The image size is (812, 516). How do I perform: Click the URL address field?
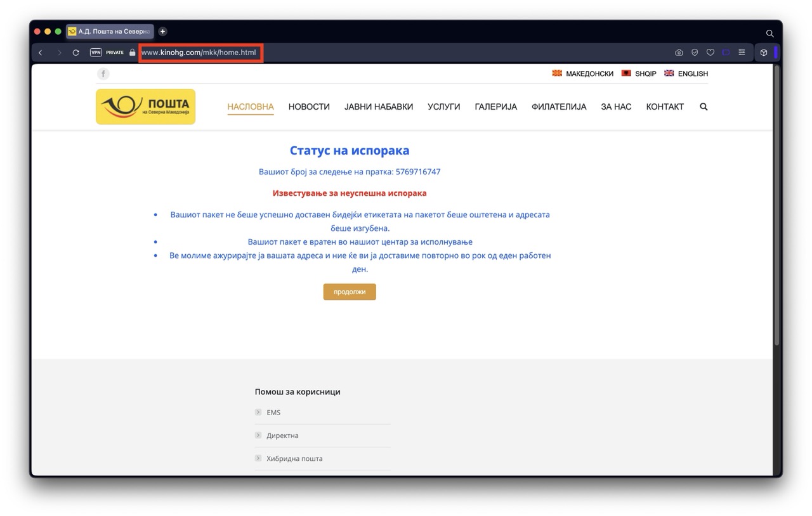pyautogui.click(x=199, y=53)
